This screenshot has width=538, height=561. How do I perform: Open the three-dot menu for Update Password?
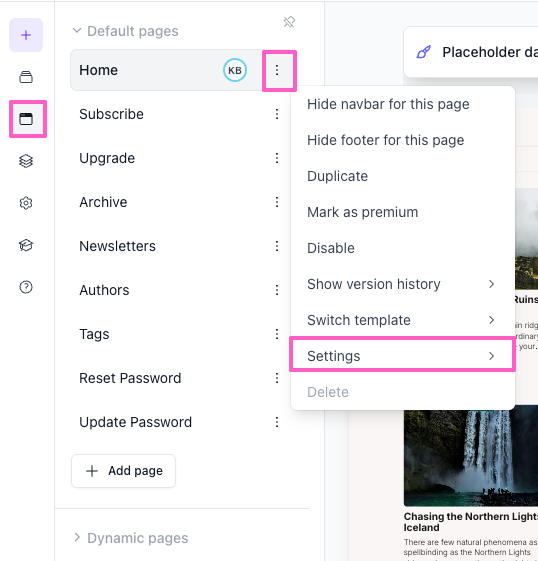tap(277, 422)
